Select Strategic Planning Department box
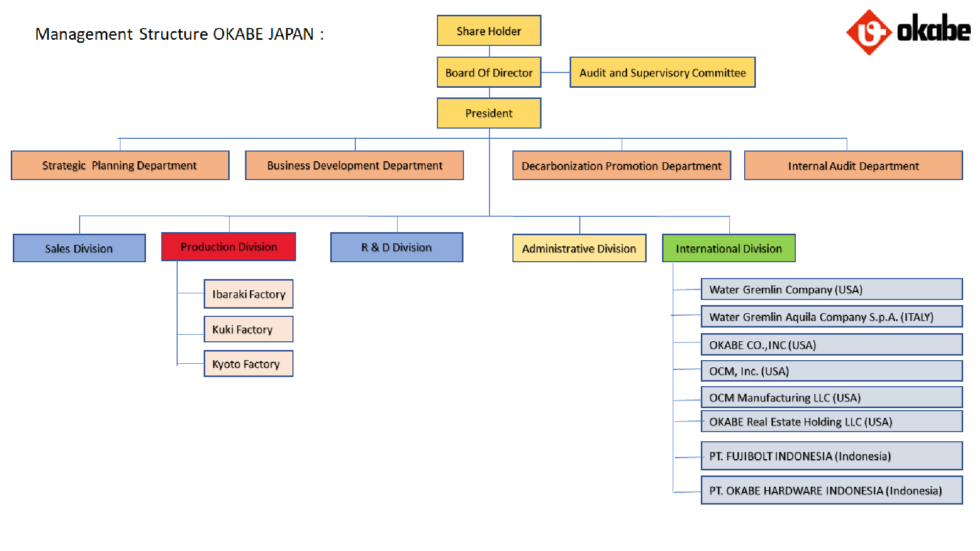The image size is (980, 551). 120,165
